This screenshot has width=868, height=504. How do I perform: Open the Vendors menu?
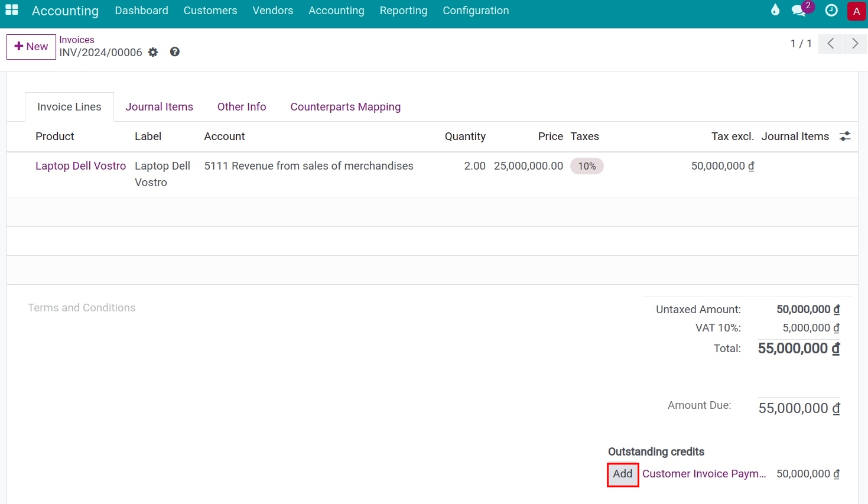click(273, 11)
